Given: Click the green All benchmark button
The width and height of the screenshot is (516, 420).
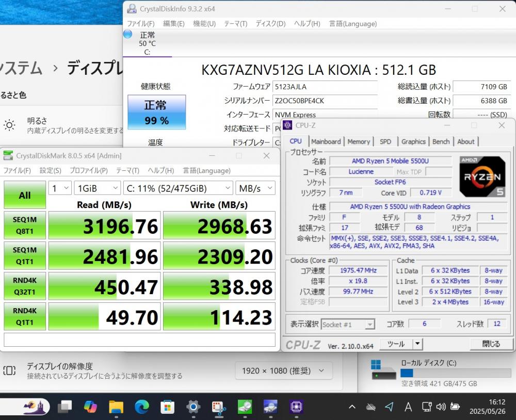Looking at the screenshot, I should [25, 195].
